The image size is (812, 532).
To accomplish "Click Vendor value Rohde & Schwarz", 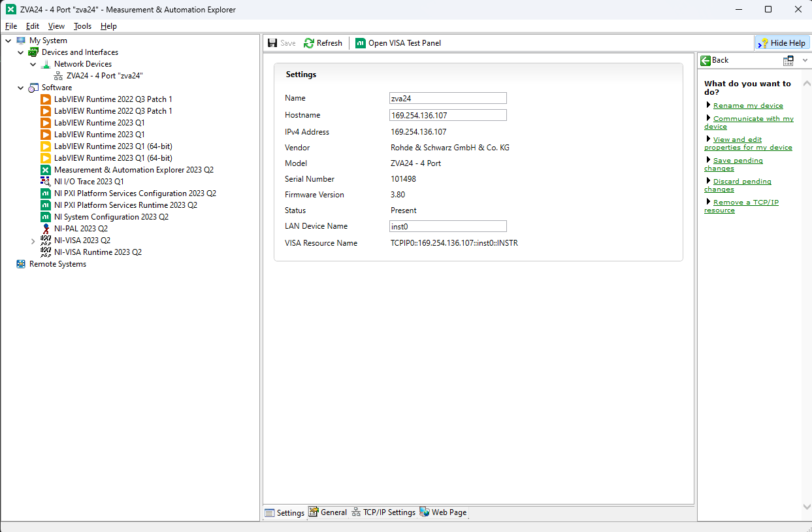I will pos(450,148).
